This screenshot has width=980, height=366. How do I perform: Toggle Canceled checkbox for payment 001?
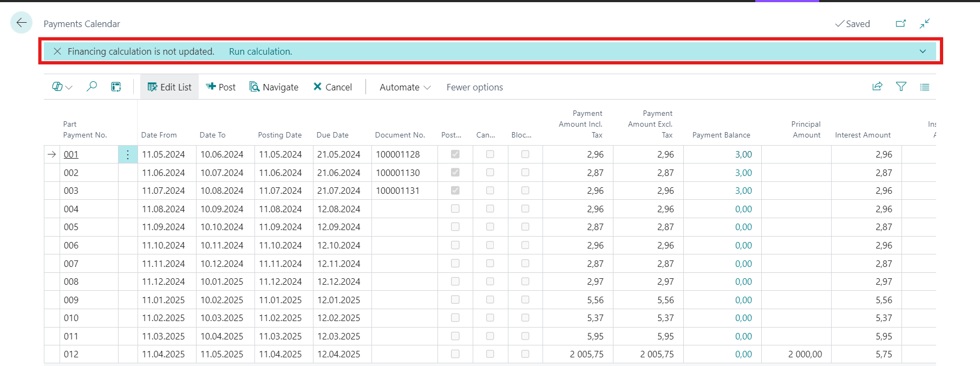click(x=490, y=154)
